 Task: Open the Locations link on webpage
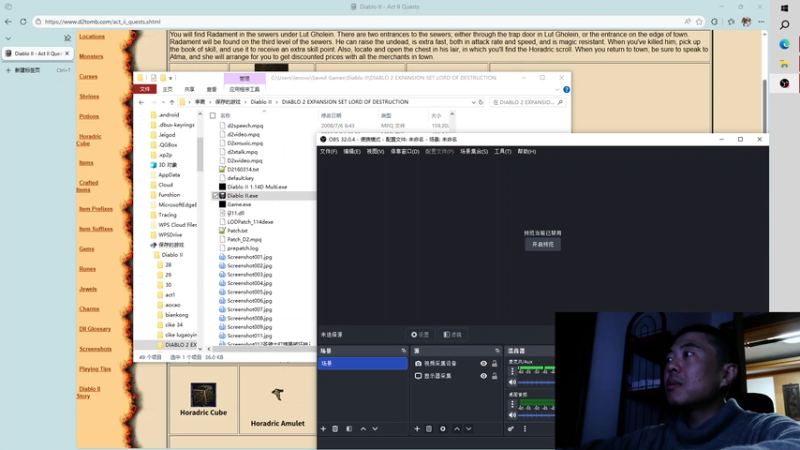92,37
